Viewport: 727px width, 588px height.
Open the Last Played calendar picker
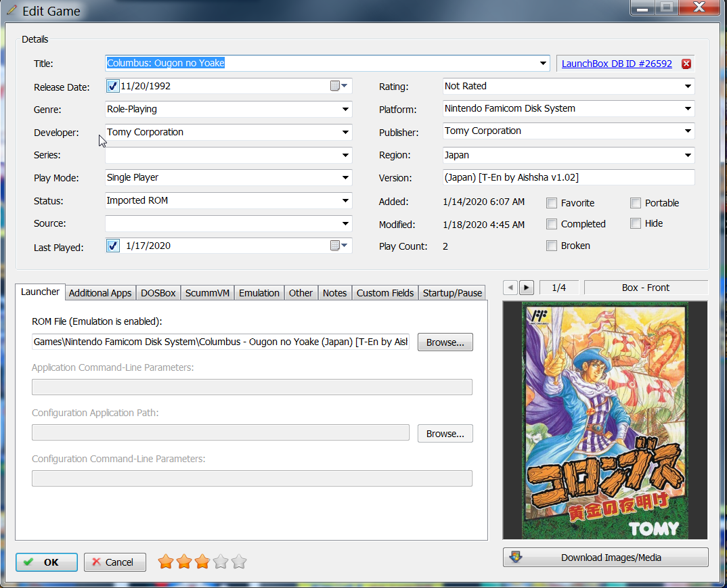point(338,246)
